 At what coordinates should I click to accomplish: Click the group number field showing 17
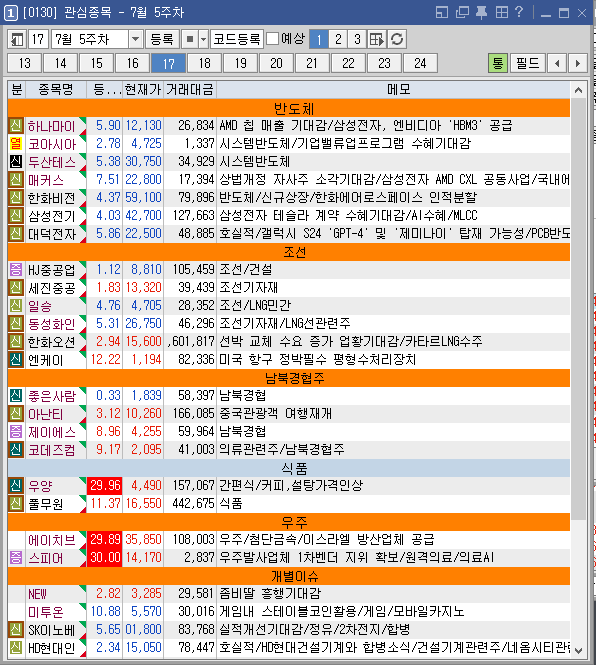point(38,39)
